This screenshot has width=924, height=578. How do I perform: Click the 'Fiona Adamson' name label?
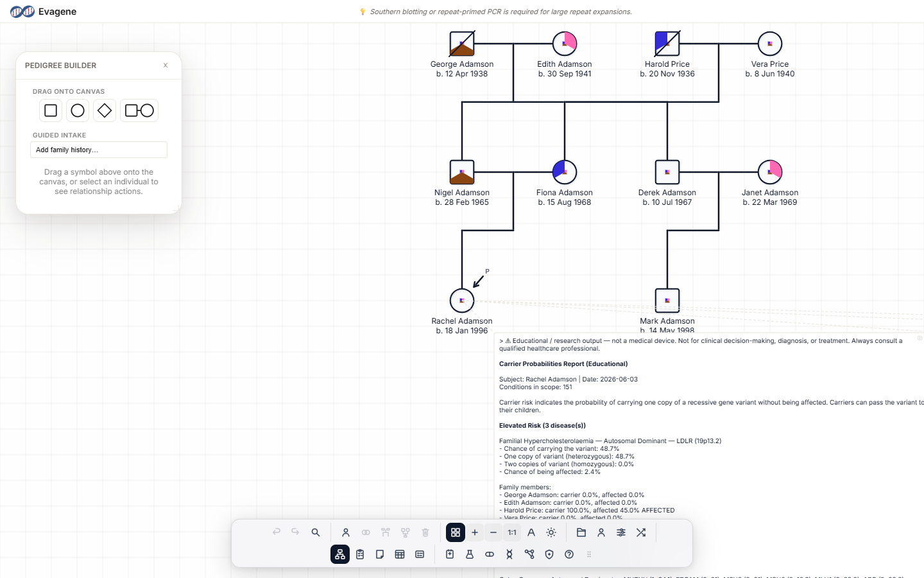565,193
